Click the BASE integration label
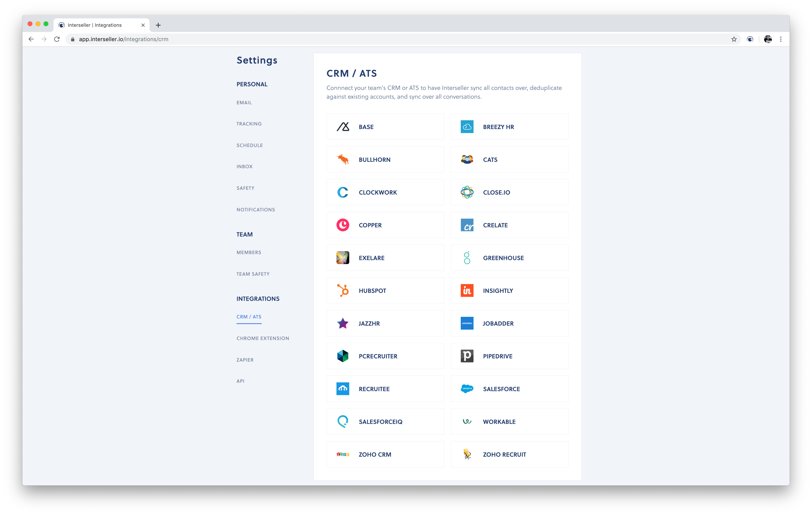 point(366,127)
